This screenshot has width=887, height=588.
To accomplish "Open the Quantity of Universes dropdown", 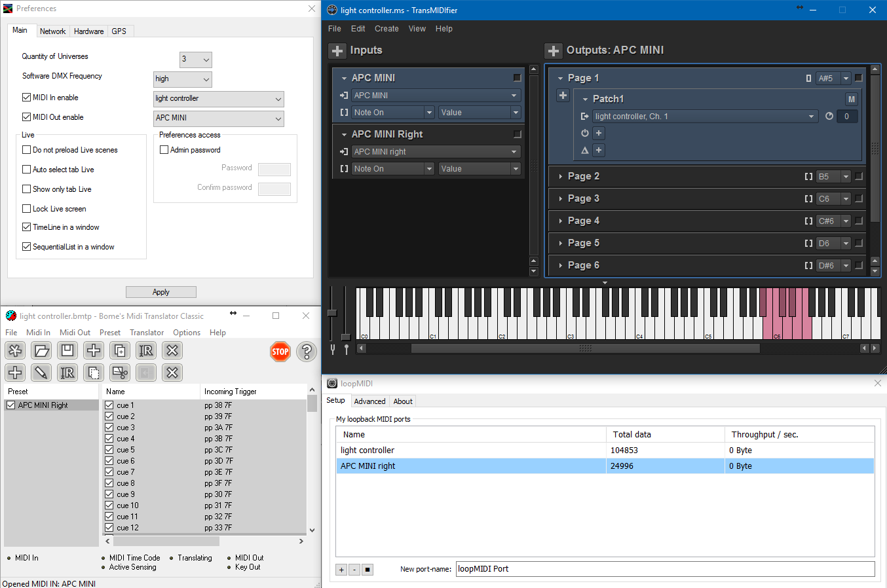I will click(196, 60).
